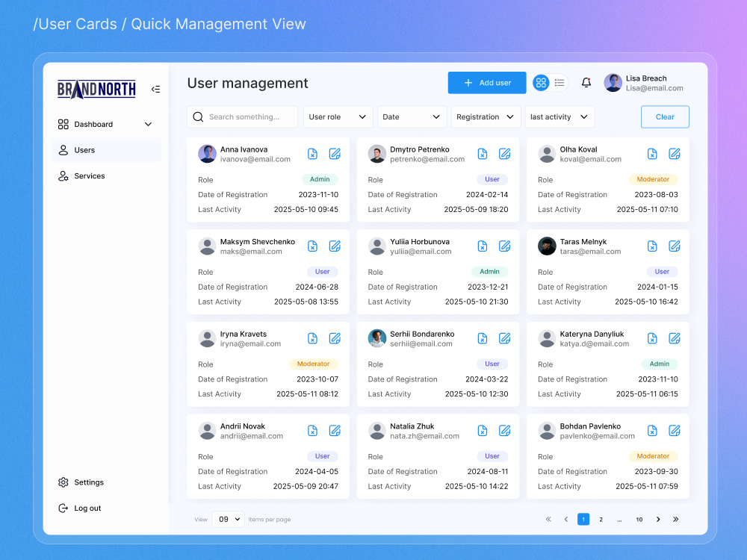747x560 pixels.
Task: Go to the next page arrow
Action: click(658, 519)
